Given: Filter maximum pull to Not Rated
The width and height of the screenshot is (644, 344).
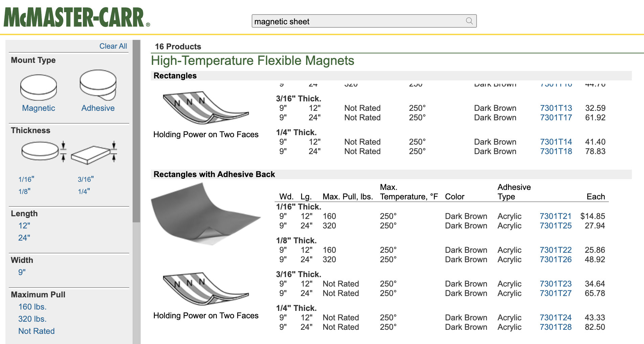Looking at the screenshot, I should [x=37, y=331].
